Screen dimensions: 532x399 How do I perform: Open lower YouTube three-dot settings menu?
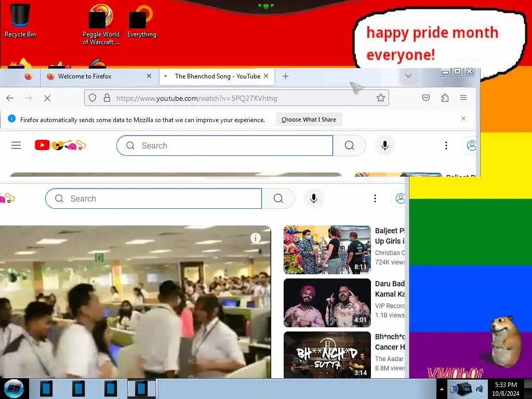(375, 198)
